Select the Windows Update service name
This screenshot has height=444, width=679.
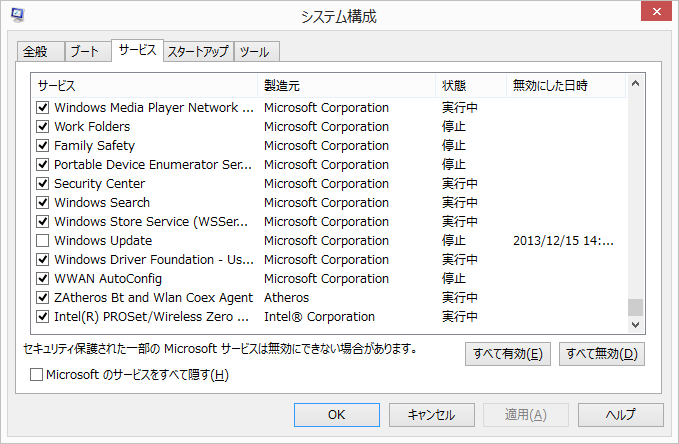[x=103, y=240]
